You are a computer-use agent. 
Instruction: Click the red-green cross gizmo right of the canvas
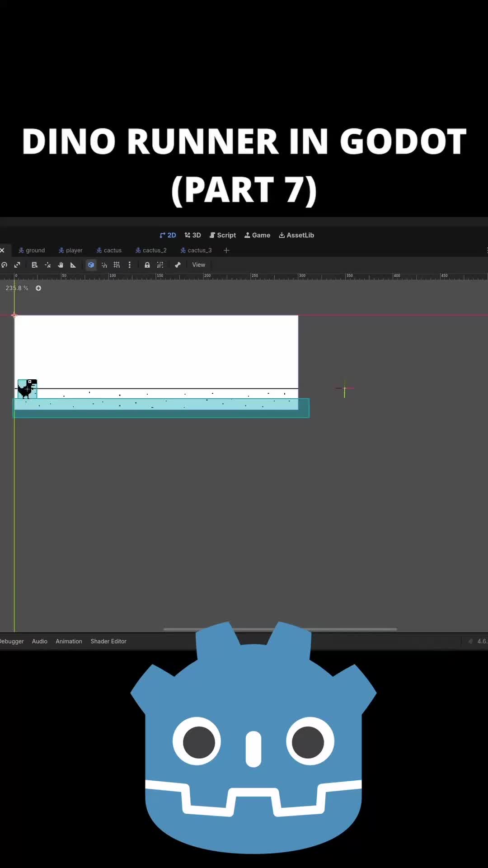coord(344,388)
